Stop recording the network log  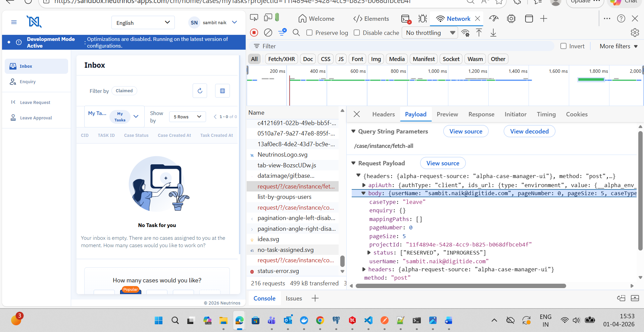[254, 33]
